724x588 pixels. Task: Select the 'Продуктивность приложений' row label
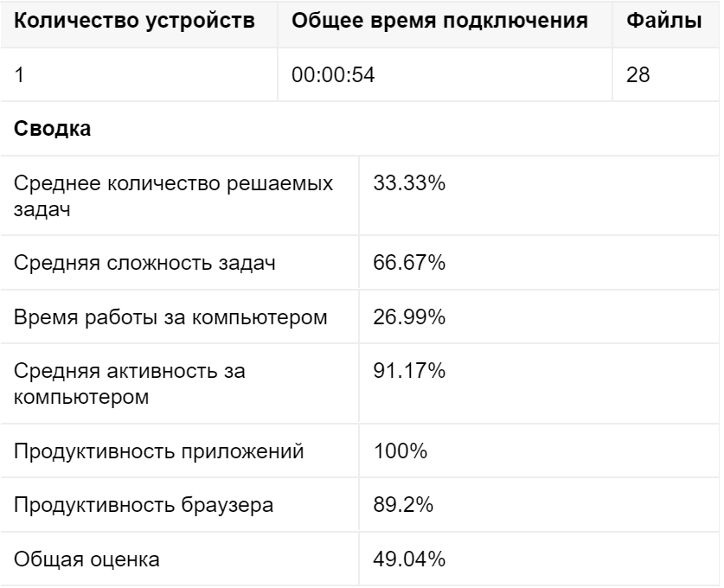[x=159, y=451]
